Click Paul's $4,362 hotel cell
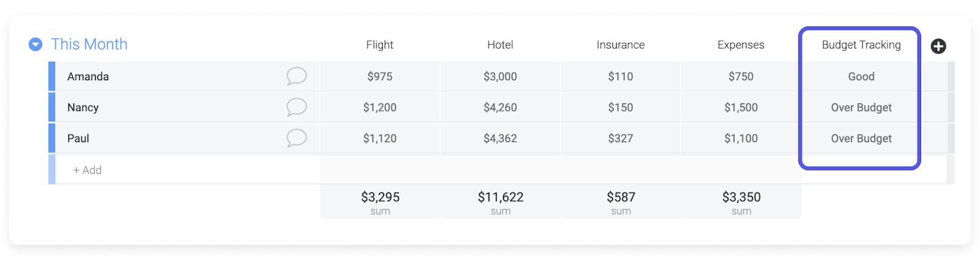Screen dimensions: 980x261 coord(500,138)
